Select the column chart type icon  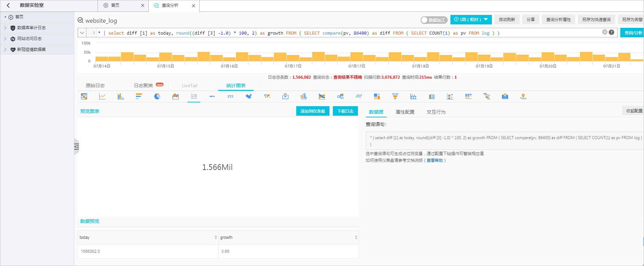click(x=121, y=96)
